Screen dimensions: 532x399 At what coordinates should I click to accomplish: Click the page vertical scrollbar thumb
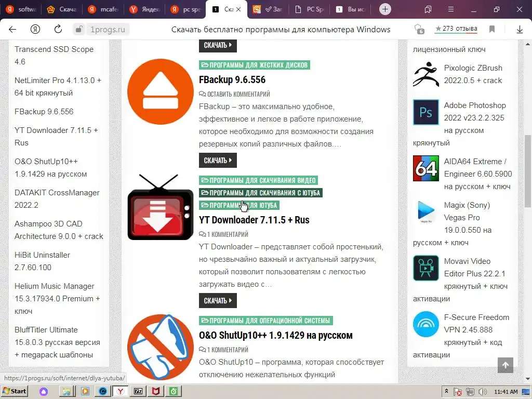point(528,170)
